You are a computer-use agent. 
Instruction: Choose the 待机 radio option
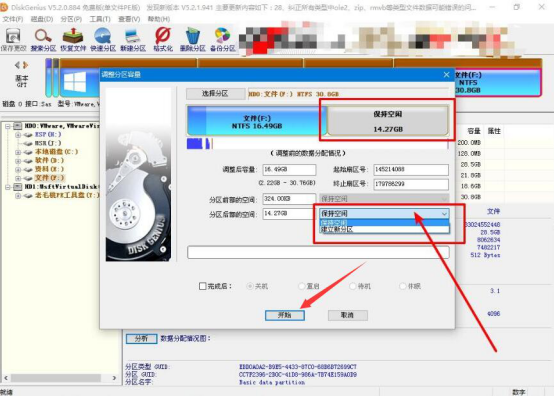pyautogui.click(x=353, y=286)
